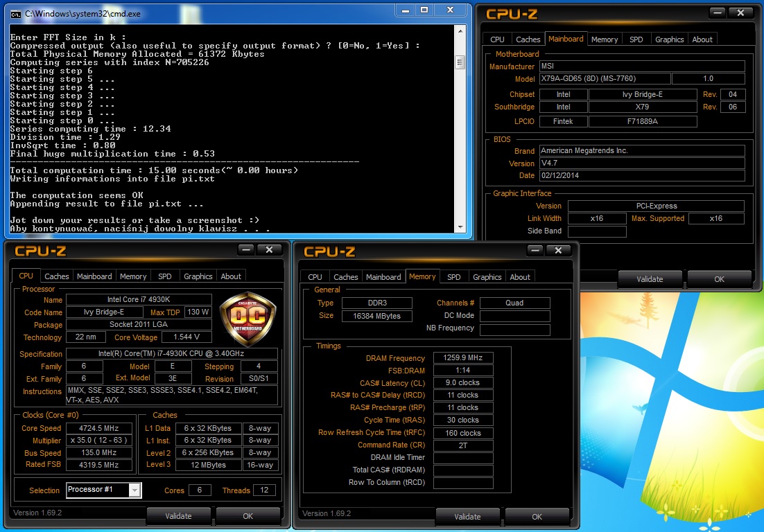Image resolution: width=764 pixels, height=532 pixels.
Task: Click BIOS Date 02/12/2014 field
Action: (x=642, y=175)
